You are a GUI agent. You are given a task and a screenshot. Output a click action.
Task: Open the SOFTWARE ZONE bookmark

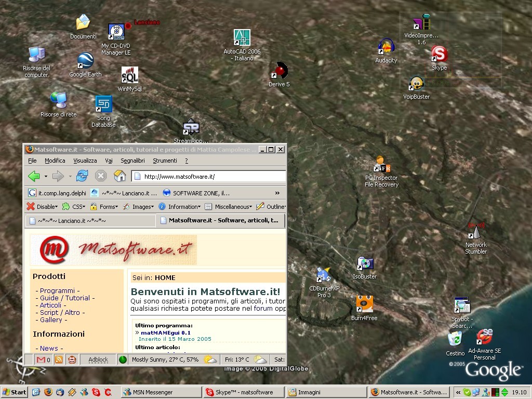(x=196, y=193)
